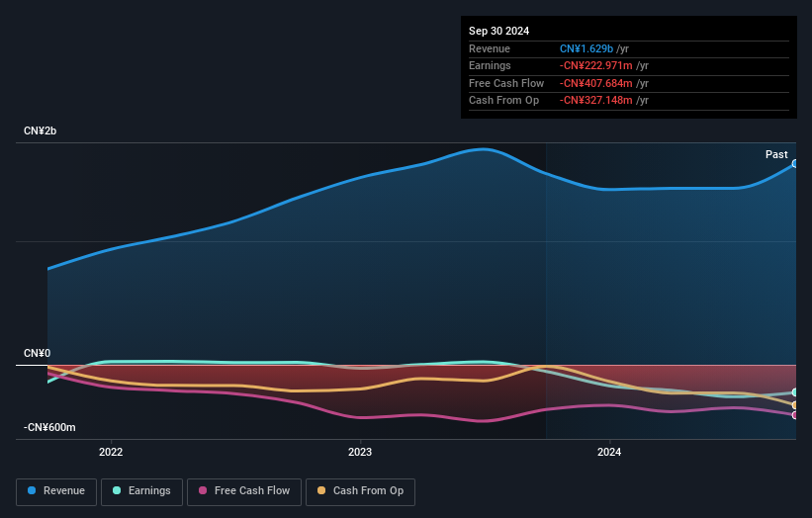The image size is (812, 518).
Task: Click the Revenue row label in tooltip
Action: pos(490,48)
